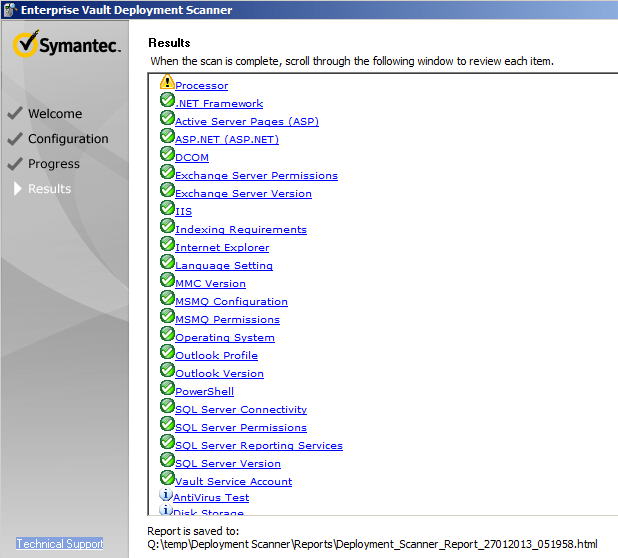Image resolution: width=618 pixels, height=558 pixels.
Task: Open the Active Server Pages (ASP) link
Action: pyautogui.click(x=247, y=121)
